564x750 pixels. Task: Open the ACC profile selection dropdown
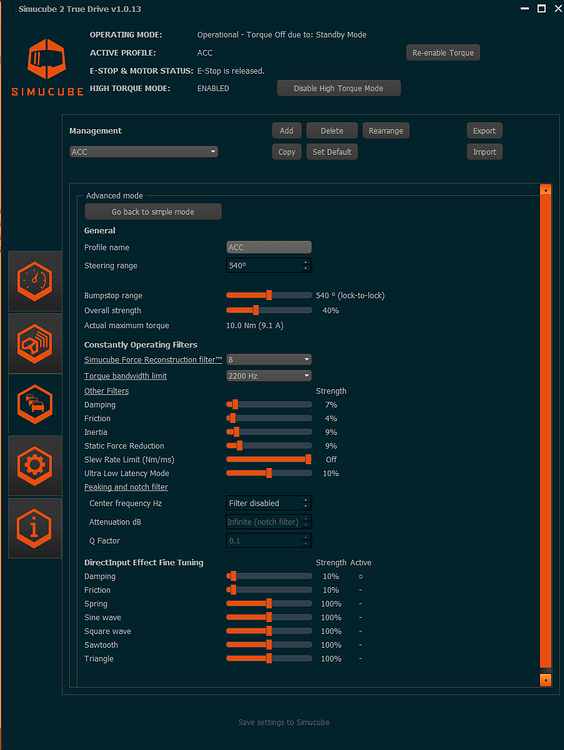click(x=144, y=152)
